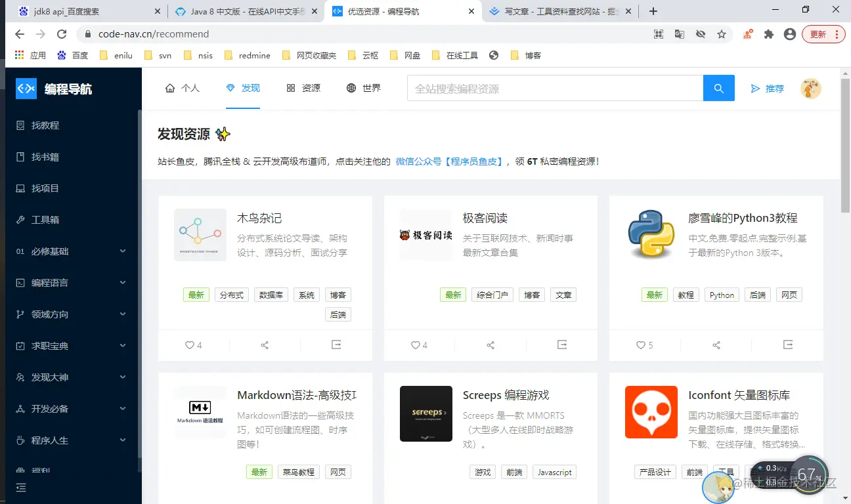Expand the 求职宝典 sidebar menu
851x504 pixels.
click(71, 346)
